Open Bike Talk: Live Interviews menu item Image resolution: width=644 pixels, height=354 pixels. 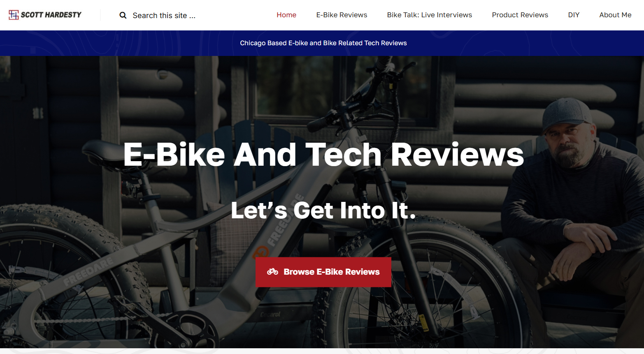point(429,15)
